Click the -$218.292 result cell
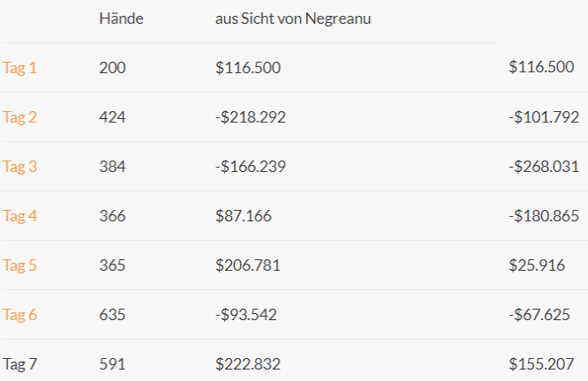Viewport: 588px width, 381px height. [251, 116]
